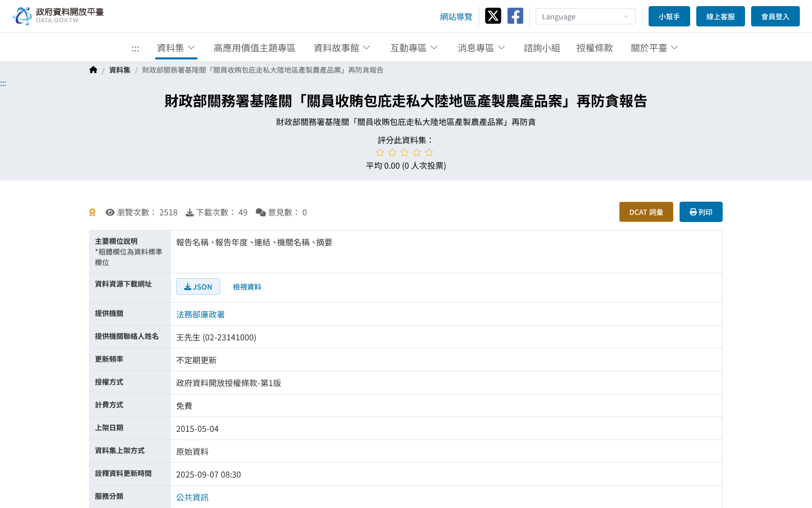This screenshot has height=508, width=812.
Task: Open the Facebook social icon
Action: [515, 16]
